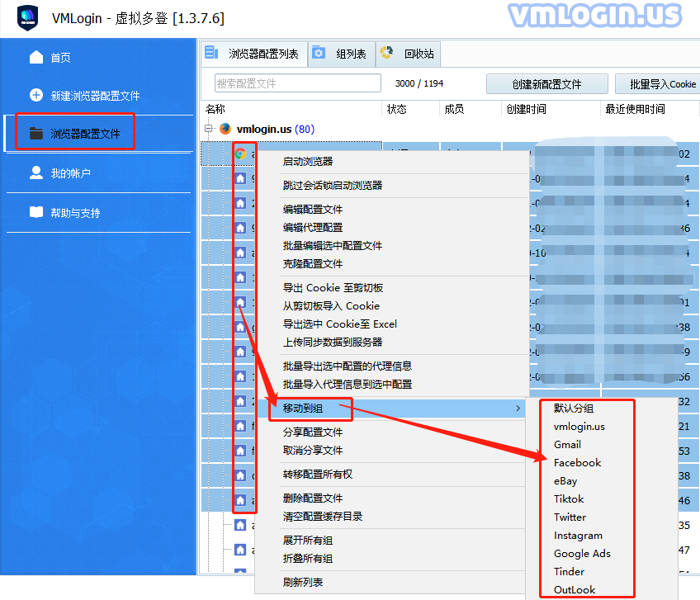Click the gear icon on 组列表 tab
The height and width of the screenshot is (600, 700).
pos(319,53)
